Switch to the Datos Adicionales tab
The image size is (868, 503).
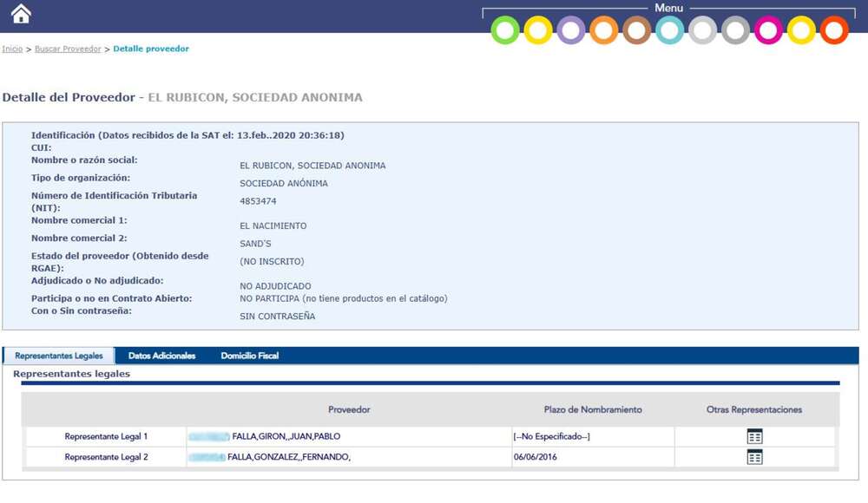tap(161, 356)
